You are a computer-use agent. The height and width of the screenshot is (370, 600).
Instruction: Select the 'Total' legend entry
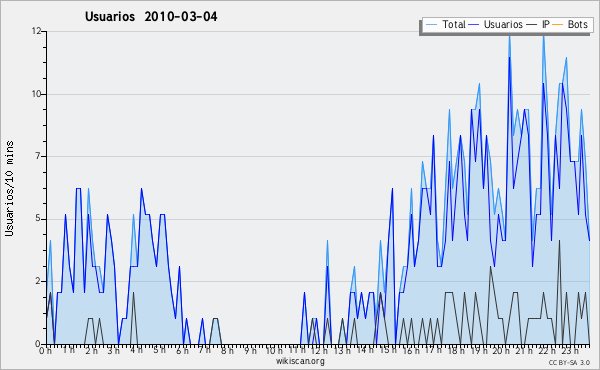coord(445,24)
